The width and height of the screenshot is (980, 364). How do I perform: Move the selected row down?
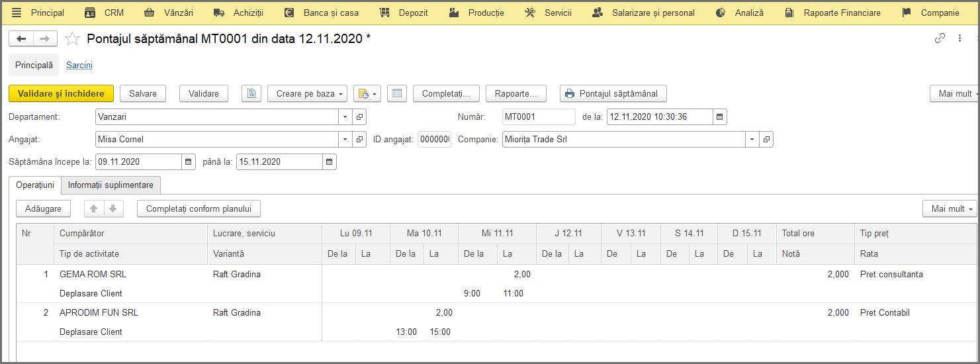click(x=113, y=208)
